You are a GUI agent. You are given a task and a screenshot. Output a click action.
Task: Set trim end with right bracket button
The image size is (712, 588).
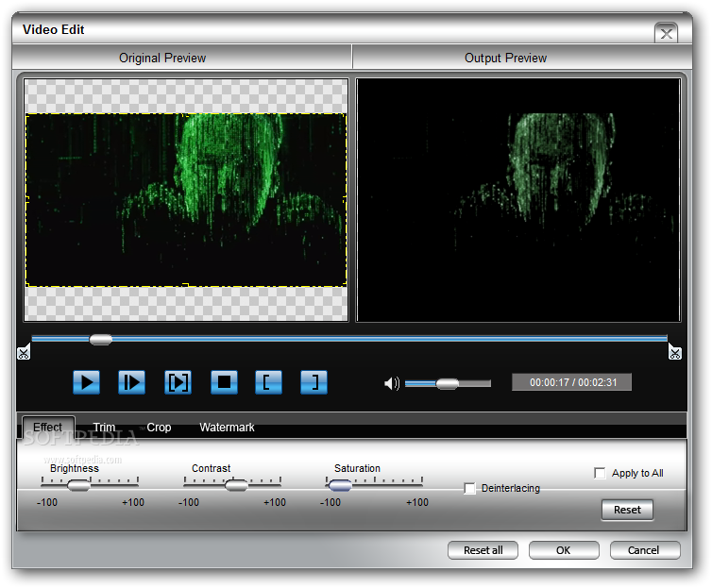point(314,382)
